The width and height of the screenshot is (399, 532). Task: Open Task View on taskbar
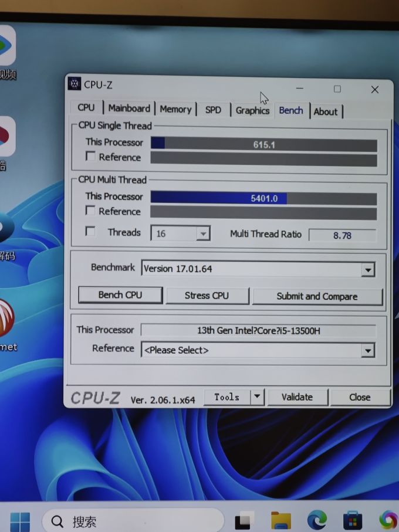coord(243,522)
